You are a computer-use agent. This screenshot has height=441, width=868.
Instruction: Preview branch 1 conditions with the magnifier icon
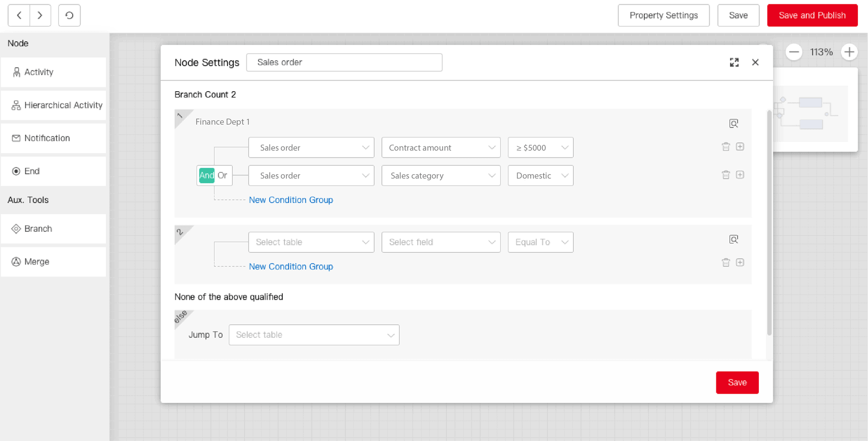pyautogui.click(x=734, y=123)
